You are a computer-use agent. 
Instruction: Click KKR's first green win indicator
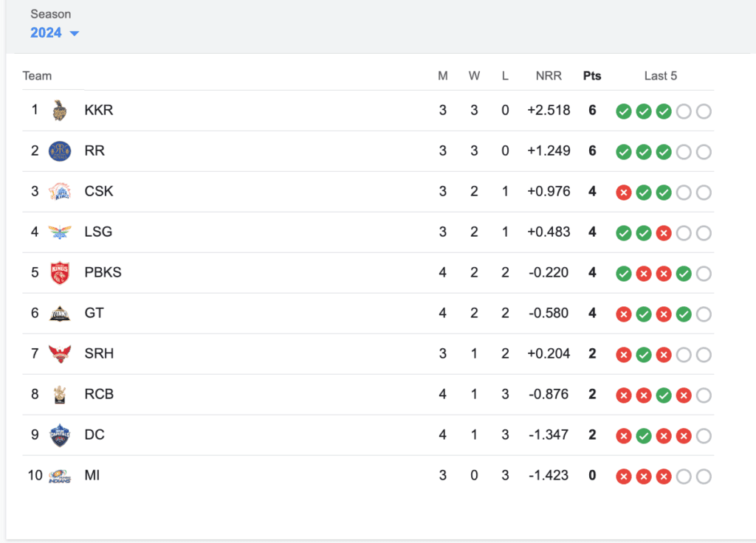(624, 111)
